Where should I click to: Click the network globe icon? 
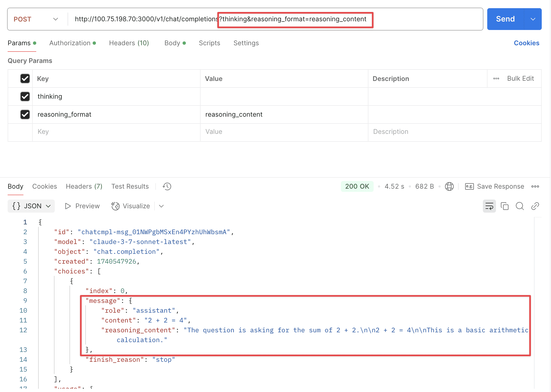click(x=449, y=186)
